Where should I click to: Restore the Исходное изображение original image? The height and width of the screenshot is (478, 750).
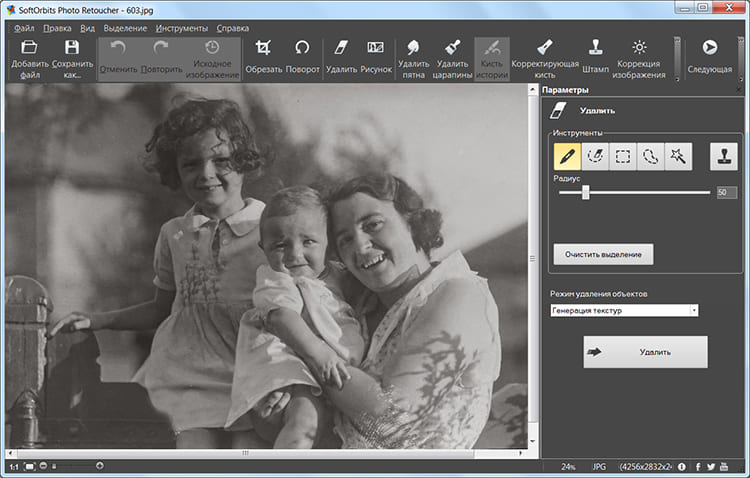tap(212, 59)
